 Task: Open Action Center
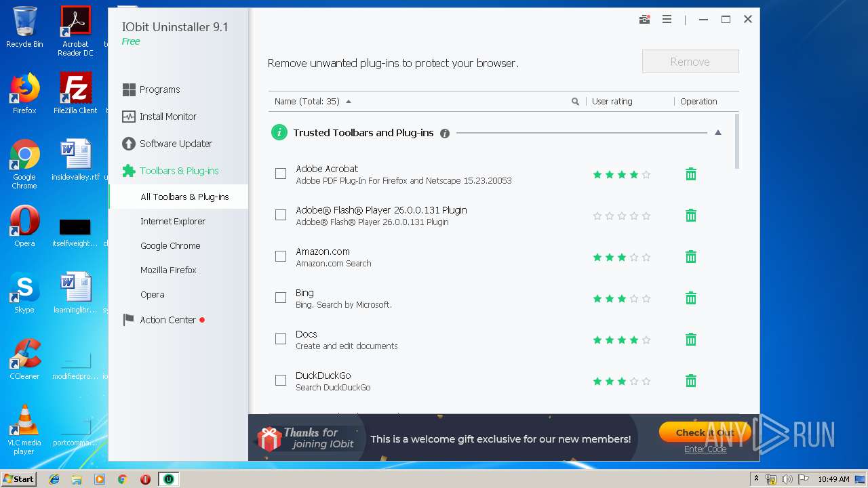tap(163, 320)
